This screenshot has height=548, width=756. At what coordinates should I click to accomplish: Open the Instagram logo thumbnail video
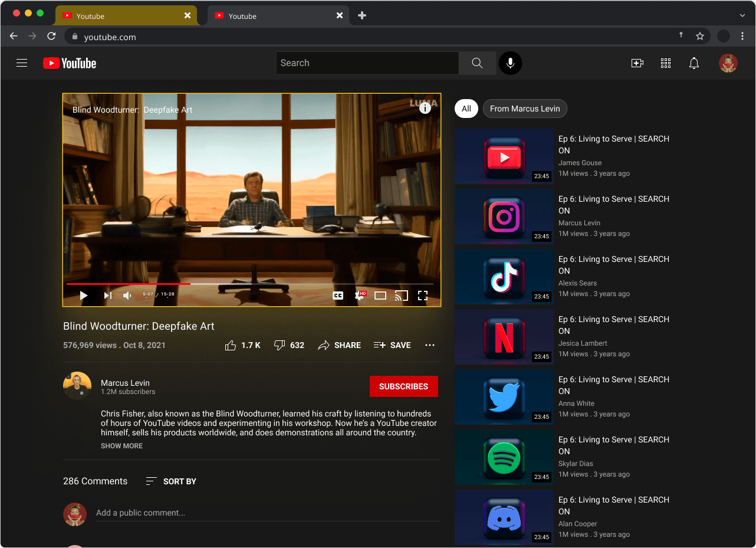[x=504, y=216]
